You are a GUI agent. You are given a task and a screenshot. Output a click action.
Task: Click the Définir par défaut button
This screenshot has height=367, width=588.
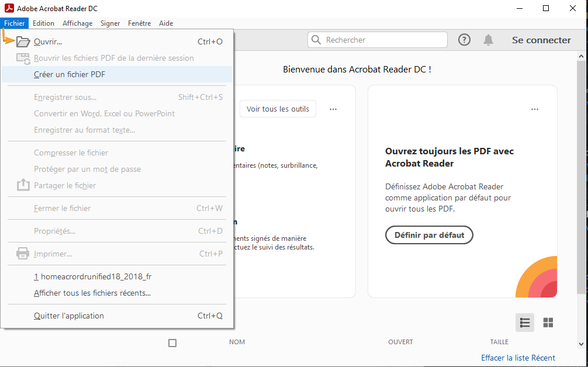(x=429, y=235)
